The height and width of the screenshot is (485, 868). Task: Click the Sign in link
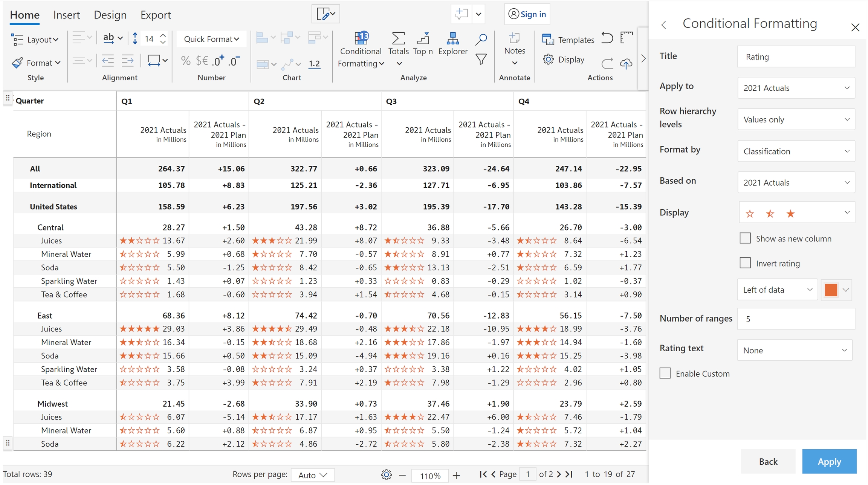click(x=527, y=14)
